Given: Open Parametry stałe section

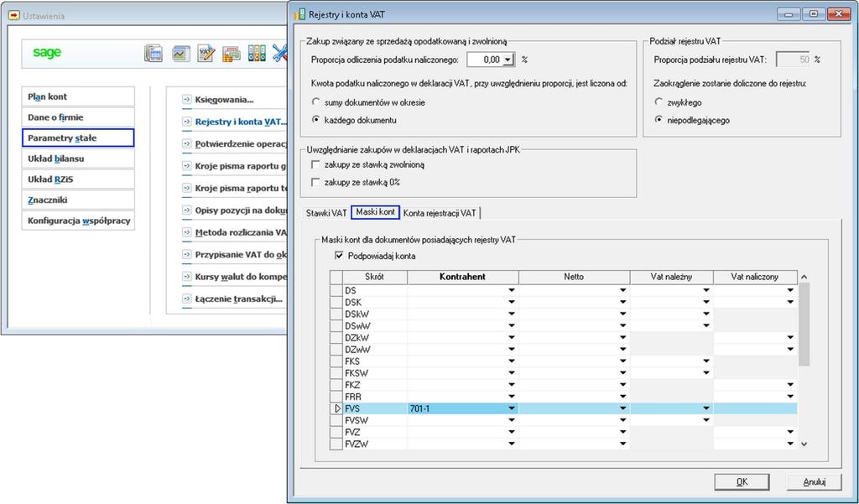Looking at the screenshot, I should click(78, 138).
